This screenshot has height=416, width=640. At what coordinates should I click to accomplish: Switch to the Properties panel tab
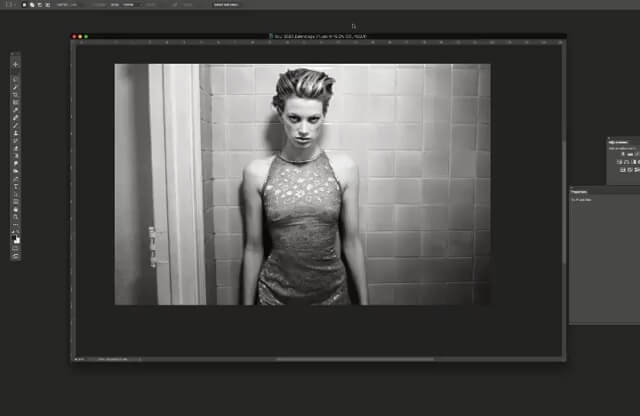coord(579,192)
